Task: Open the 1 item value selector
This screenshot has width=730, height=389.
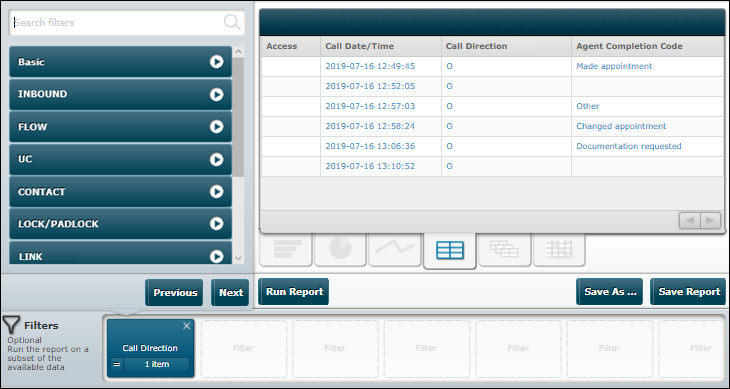Action: coord(156,364)
